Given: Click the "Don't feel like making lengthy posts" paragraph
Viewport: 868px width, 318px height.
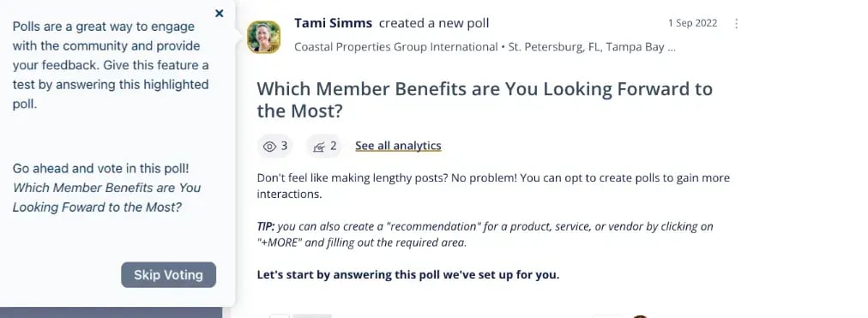Looking at the screenshot, I should [493, 186].
